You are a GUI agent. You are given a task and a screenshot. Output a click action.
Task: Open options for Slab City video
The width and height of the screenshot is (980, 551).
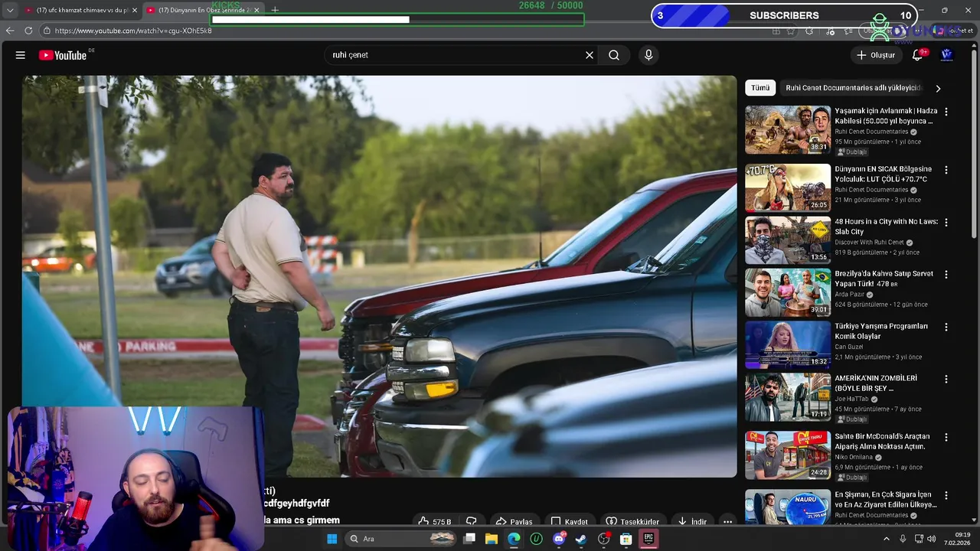946,222
